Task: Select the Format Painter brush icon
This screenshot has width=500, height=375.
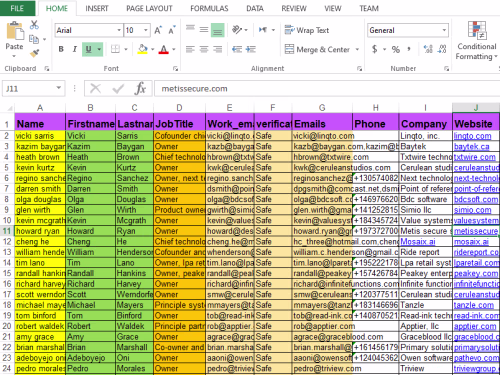Action: pyautogui.click(x=34, y=53)
